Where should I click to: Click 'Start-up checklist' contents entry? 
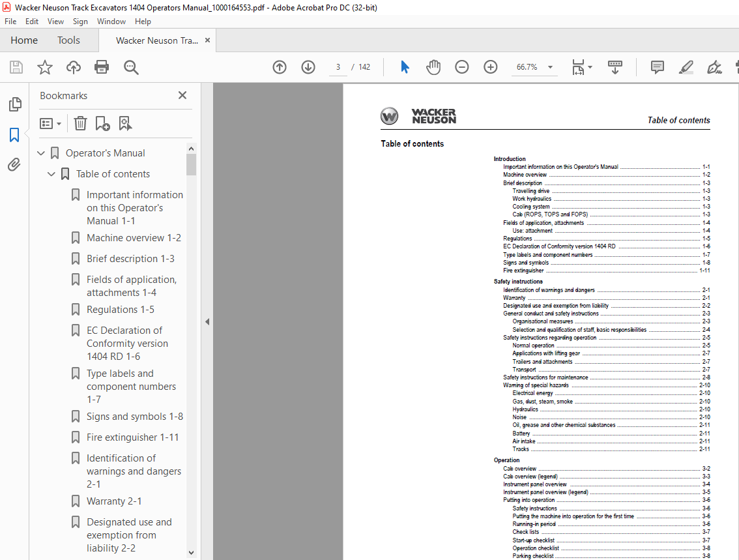[x=534, y=540]
